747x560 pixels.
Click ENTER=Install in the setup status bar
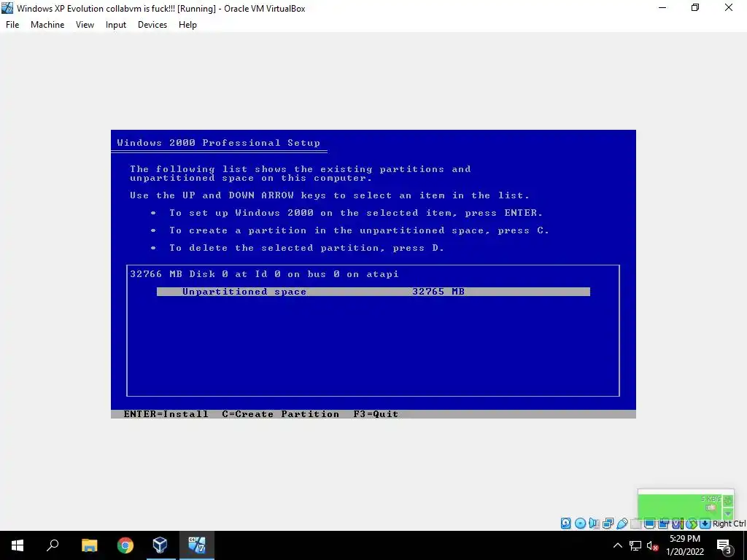coord(166,414)
